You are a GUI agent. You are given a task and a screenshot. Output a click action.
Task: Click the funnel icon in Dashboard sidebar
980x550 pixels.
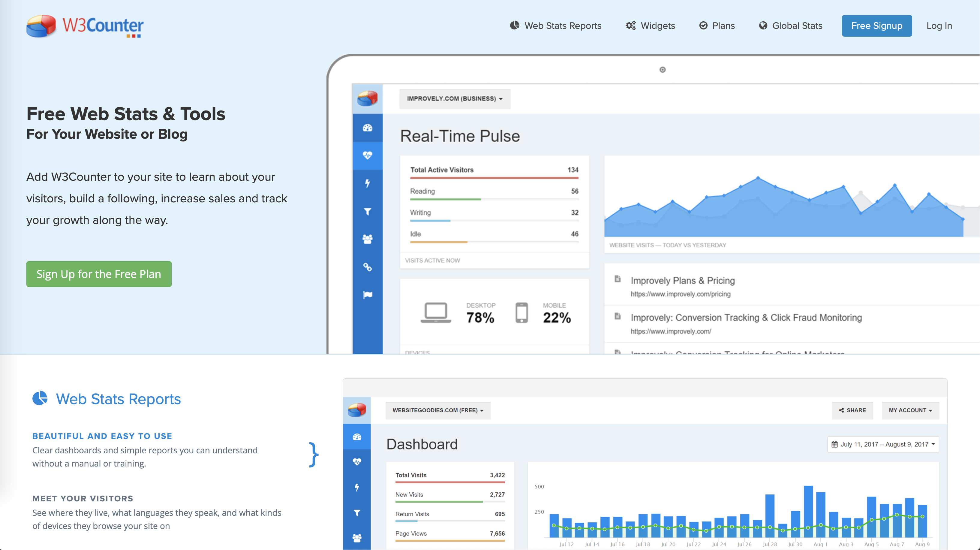click(357, 513)
